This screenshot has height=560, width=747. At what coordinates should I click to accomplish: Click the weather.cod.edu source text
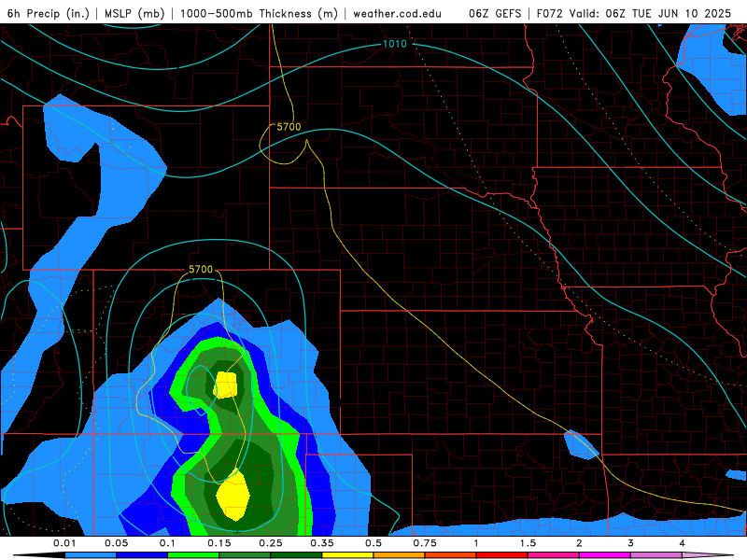click(x=397, y=13)
